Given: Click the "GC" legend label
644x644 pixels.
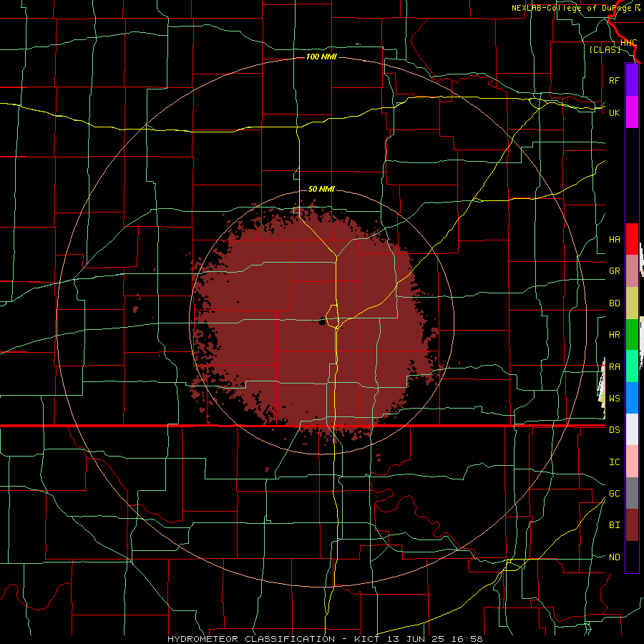Looking at the screenshot, I should click(x=614, y=494).
